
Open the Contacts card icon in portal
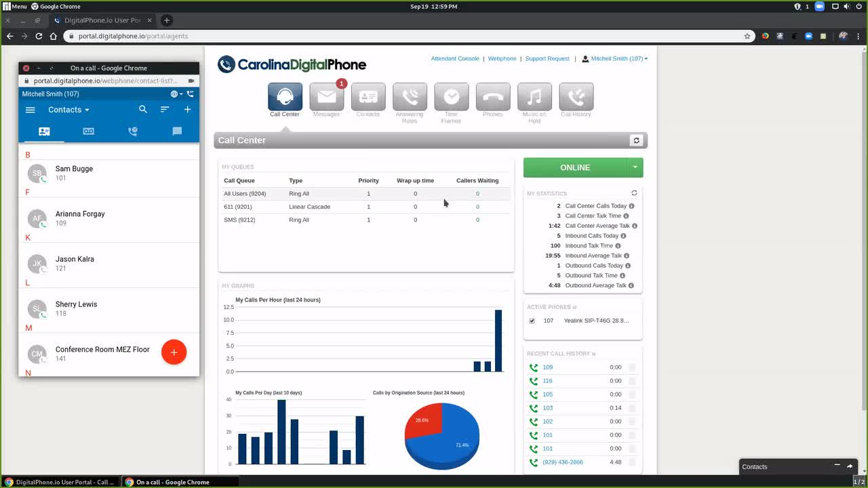point(368,97)
